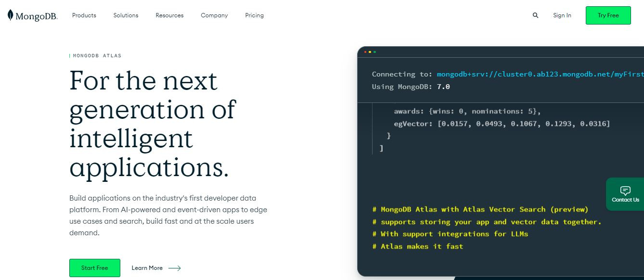
Task: Click the arrow beside Learn More
Action: click(x=175, y=268)
